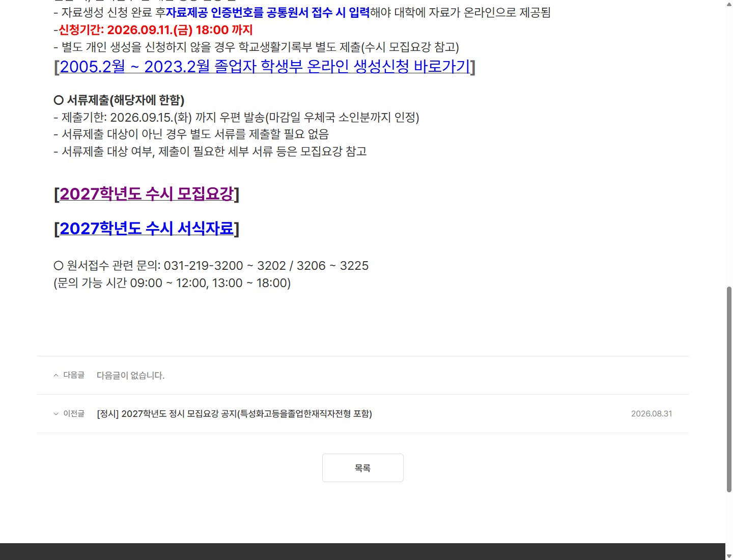Click the 목록 button
Viewport: 733px width, 560px height.
(x=363, y=468)
